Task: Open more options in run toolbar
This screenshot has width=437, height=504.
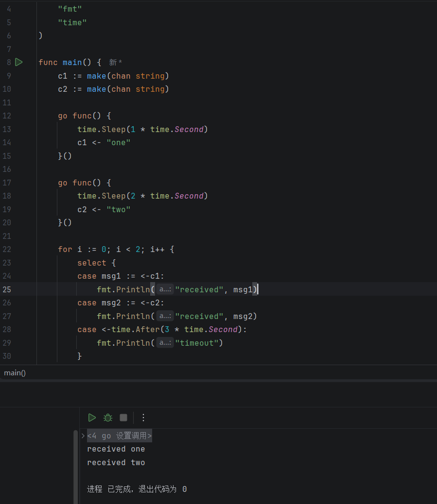Action: click(143, 418)
